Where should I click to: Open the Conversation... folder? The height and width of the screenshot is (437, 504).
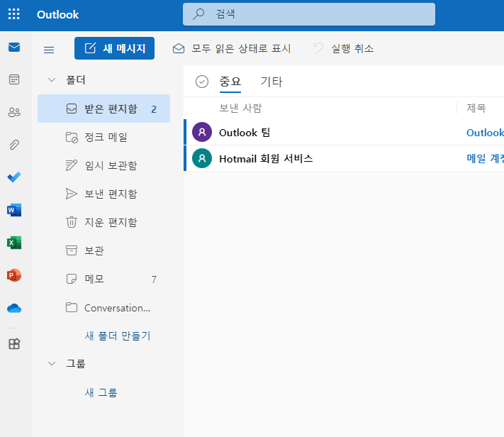tap(103, 308)
